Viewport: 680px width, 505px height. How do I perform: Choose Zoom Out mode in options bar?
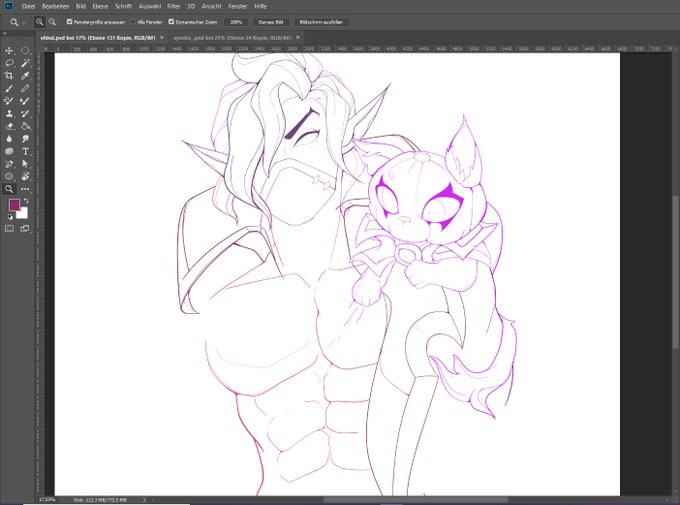(52, 22)
